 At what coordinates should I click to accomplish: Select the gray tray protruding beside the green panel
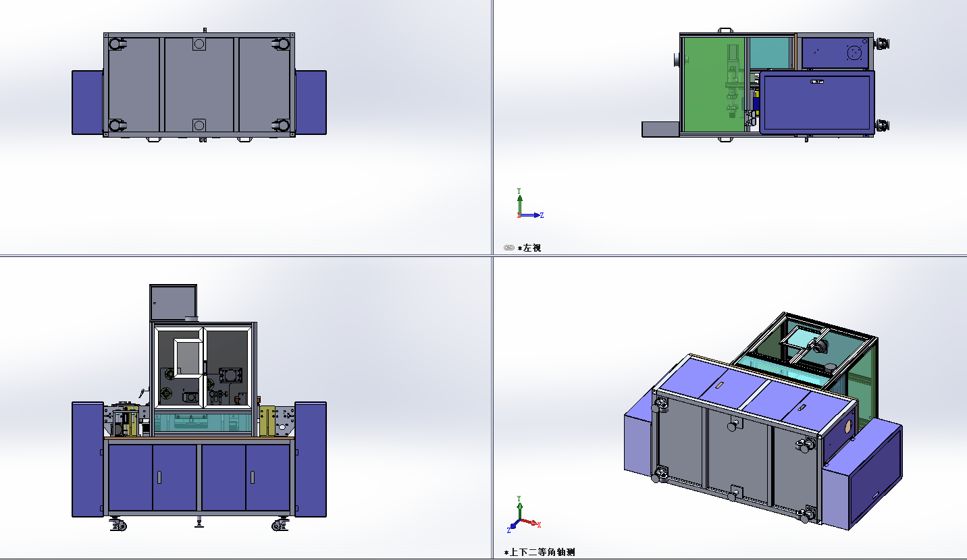(660, 129)
